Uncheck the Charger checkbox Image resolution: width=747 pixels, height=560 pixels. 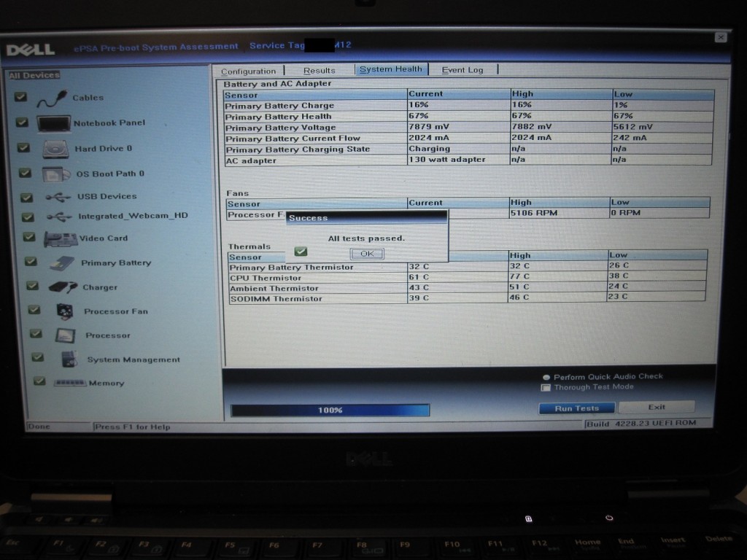click(x=32, y=286)
